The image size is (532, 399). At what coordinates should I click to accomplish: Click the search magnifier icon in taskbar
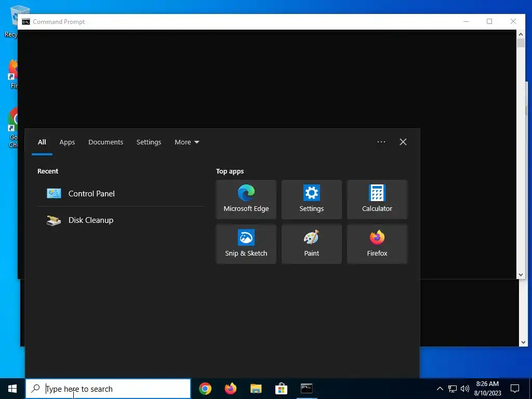tap(35, 389)
